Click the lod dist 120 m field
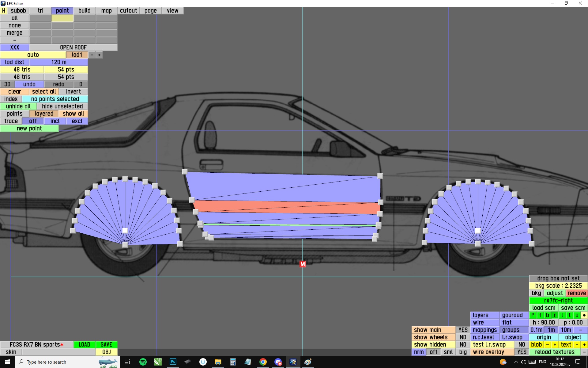This screenshot has height=368, width=588. pyautogui.click(x=59, y=62)
